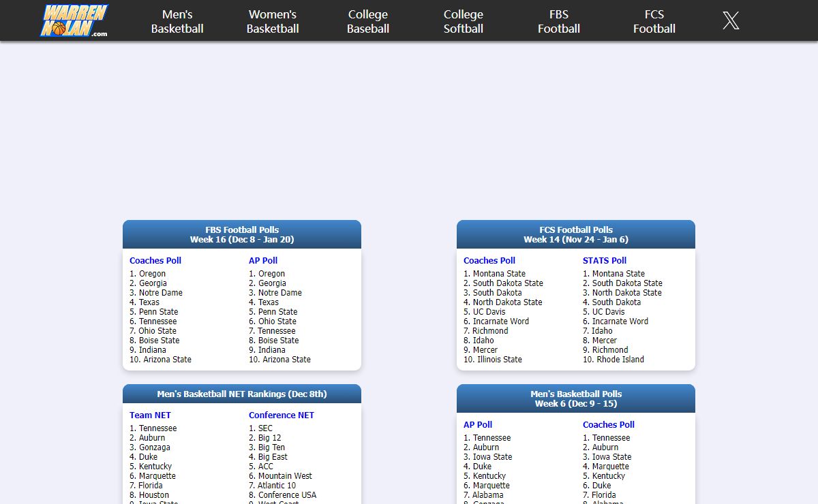Open the Conference NET rankings link

tap(282, 415)
